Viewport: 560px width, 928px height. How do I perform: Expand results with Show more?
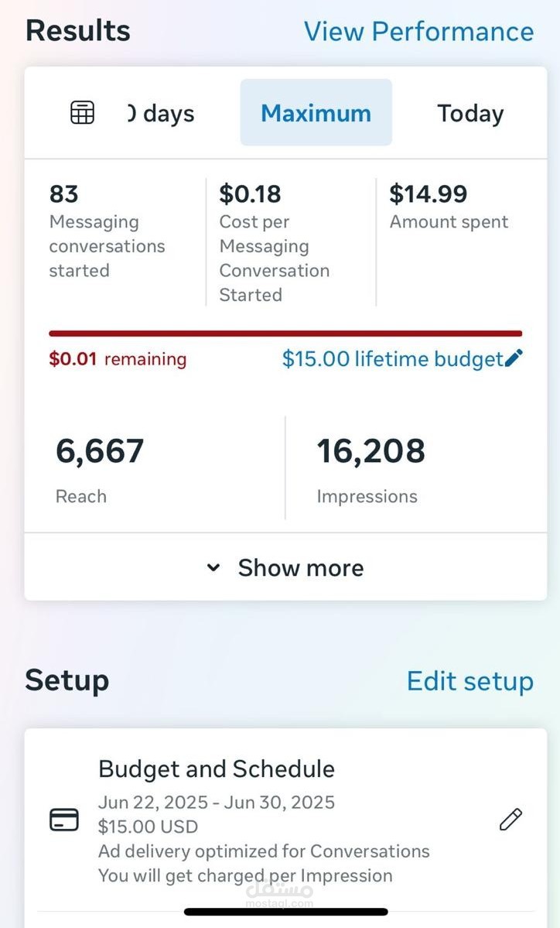285,567
